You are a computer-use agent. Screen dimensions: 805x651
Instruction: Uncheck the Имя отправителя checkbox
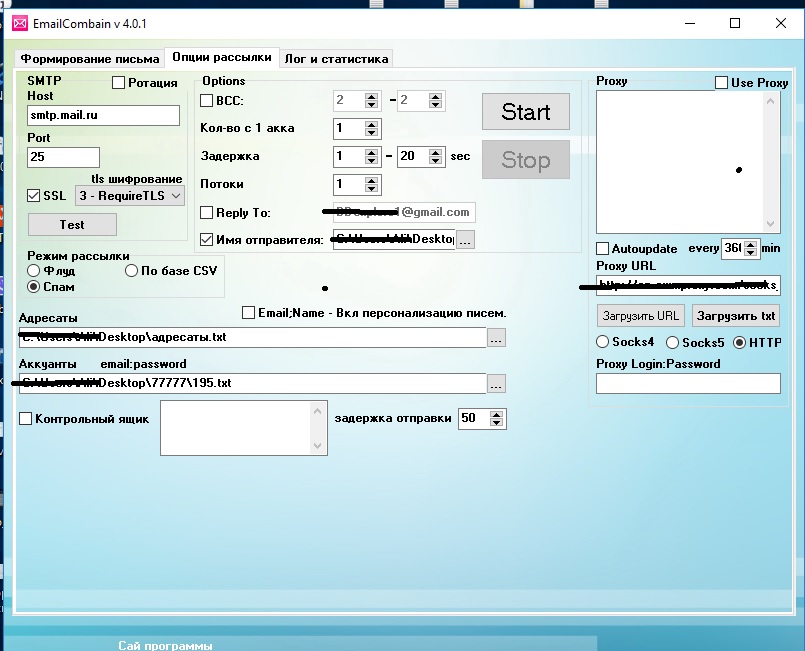pos(206,239)
